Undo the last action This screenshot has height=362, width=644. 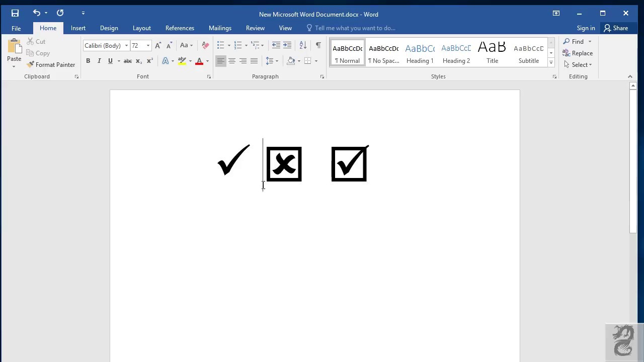point(36,13)
